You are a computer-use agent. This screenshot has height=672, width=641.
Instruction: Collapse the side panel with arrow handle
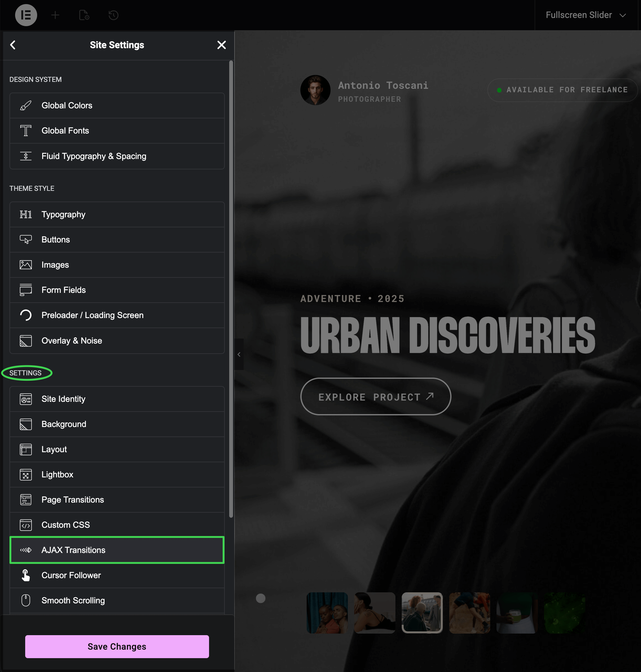239,354
